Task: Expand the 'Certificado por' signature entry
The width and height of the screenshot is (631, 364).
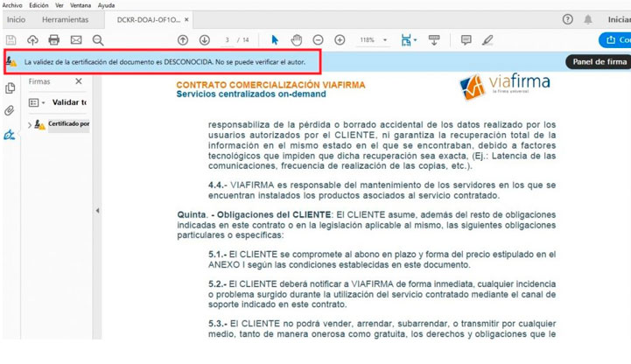Action: click(x=30, y=125)
